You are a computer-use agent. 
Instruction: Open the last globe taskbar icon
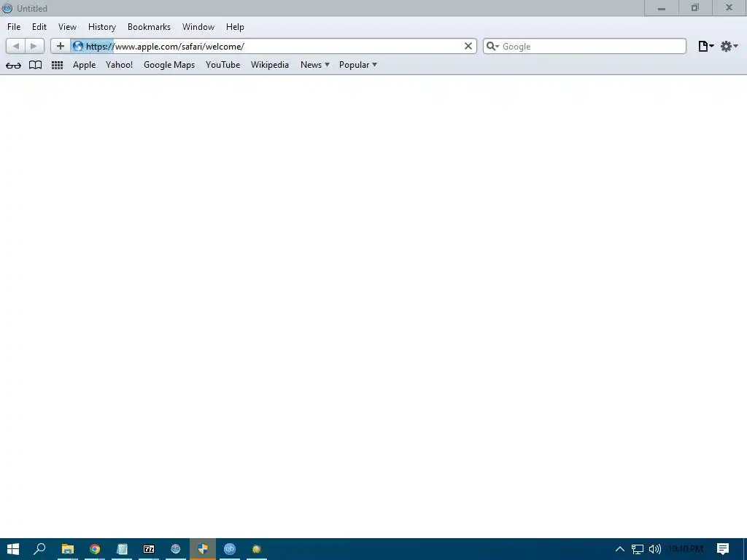click(257, 549)
